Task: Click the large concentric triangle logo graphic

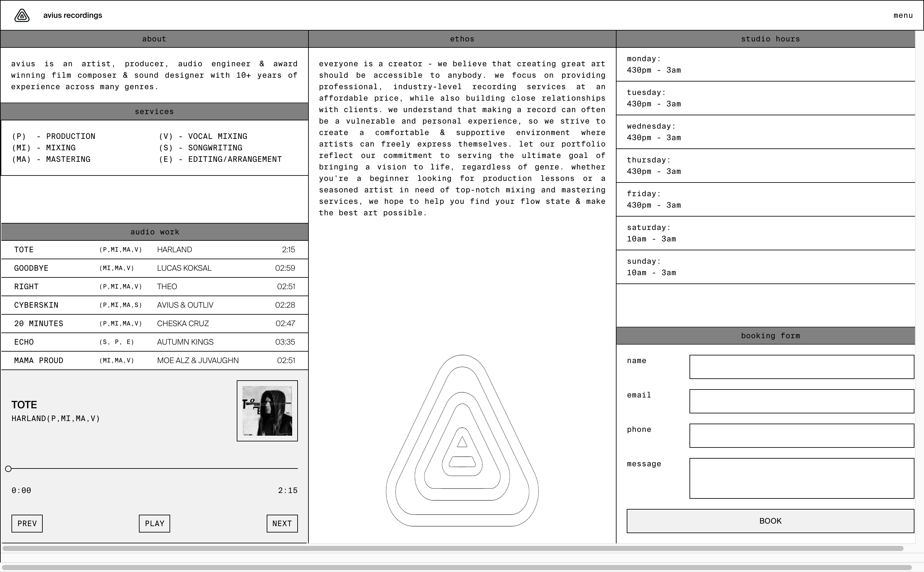Action: (462, 441)
